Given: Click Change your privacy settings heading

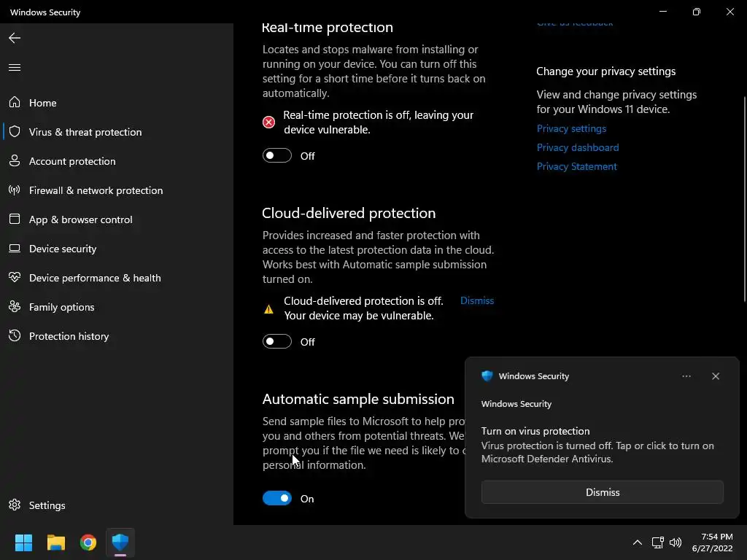Looking at the screenshot, I should pyautogui.click(x=606, y=71).
